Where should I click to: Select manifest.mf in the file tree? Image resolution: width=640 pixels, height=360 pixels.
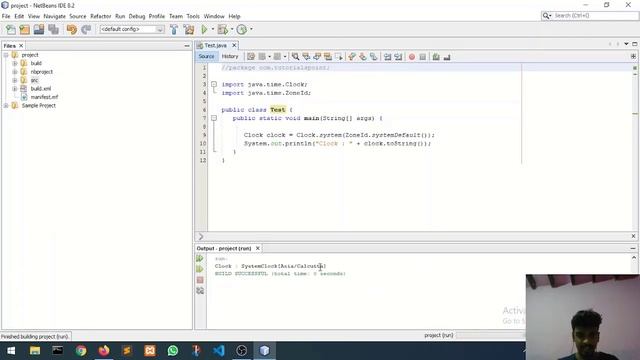pos(44,97)
